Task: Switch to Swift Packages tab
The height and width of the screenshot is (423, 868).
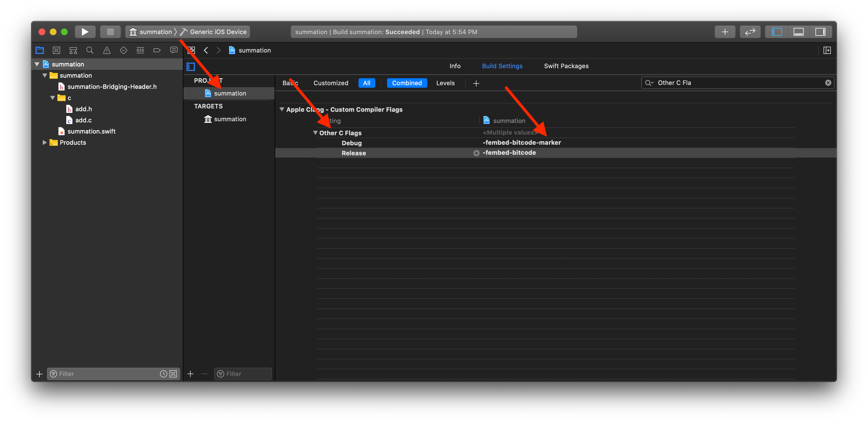Action: tap(566, 66)
